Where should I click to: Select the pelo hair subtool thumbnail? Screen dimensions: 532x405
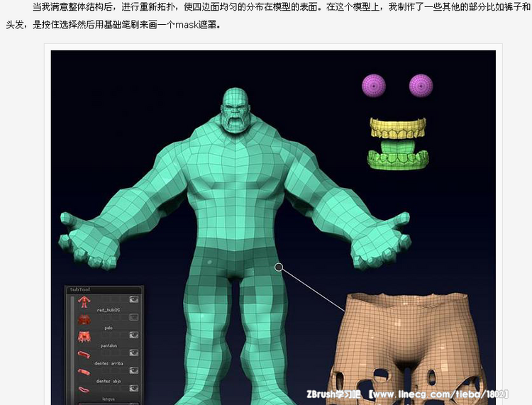click(84, 319)
